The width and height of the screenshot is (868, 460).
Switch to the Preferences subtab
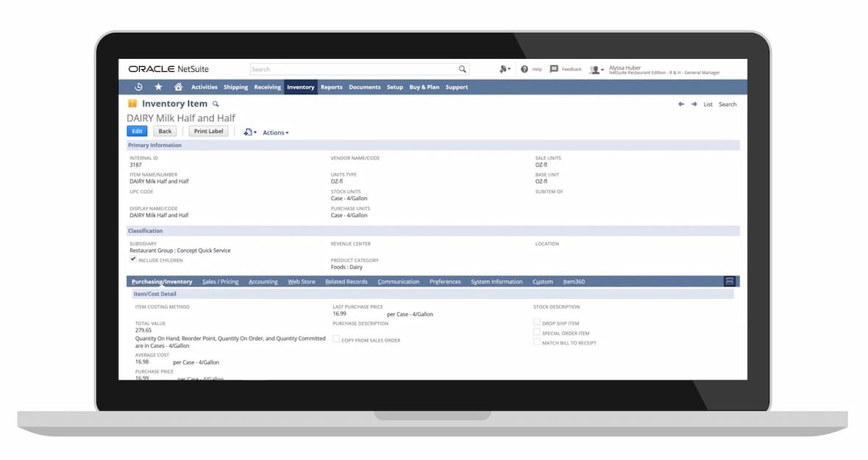[445, 281]
